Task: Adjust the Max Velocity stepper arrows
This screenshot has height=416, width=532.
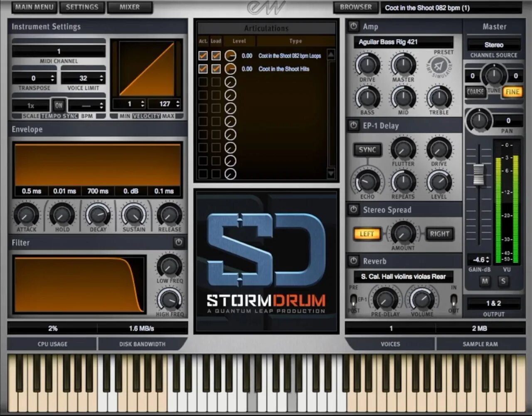Action: pos(178,104)
